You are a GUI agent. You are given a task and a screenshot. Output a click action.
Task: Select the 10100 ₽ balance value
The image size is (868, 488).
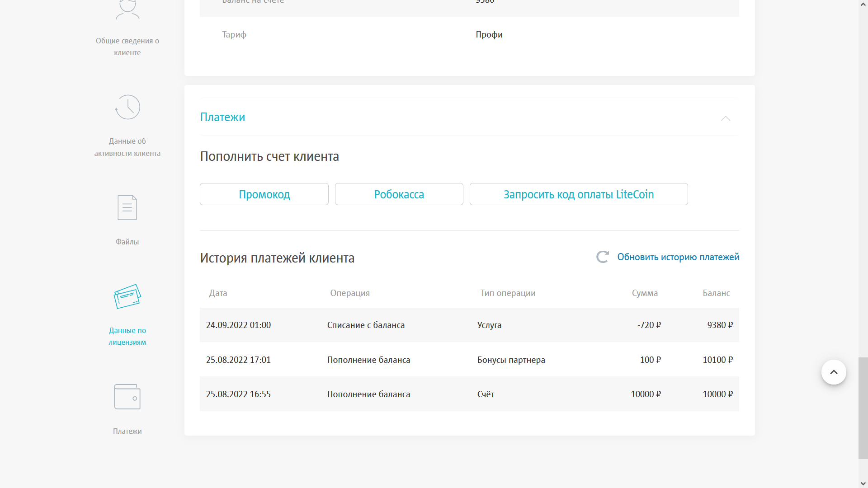pos(718,360)
